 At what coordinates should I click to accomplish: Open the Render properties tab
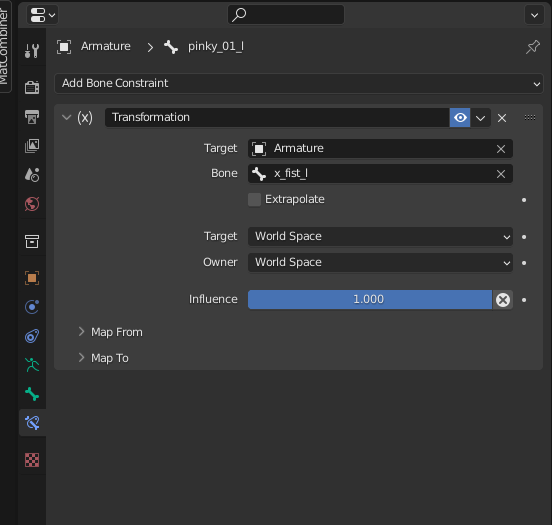32,87
